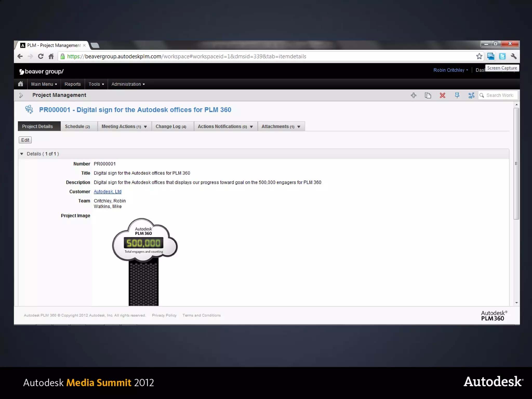Switch to the Schedule tab
532x399 pixels.
pyautogui.click(x=77, y=127)
